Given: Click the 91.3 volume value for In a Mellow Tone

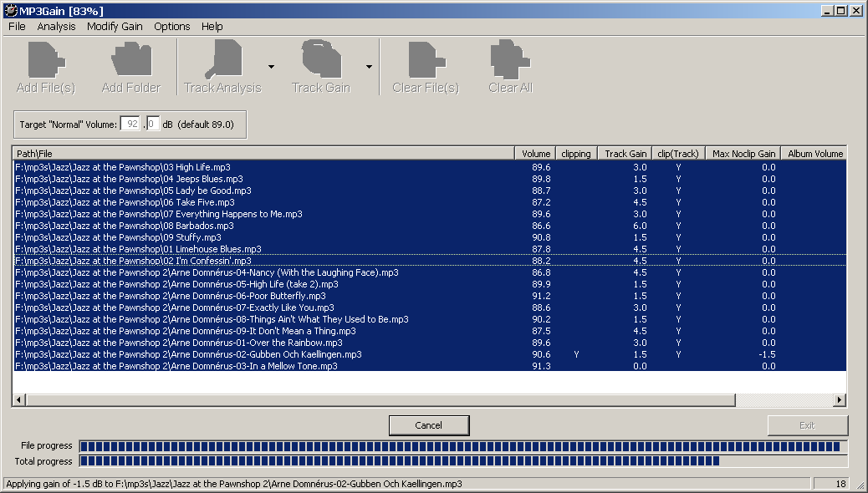Looking at the screenshot, I should [541, 366].
